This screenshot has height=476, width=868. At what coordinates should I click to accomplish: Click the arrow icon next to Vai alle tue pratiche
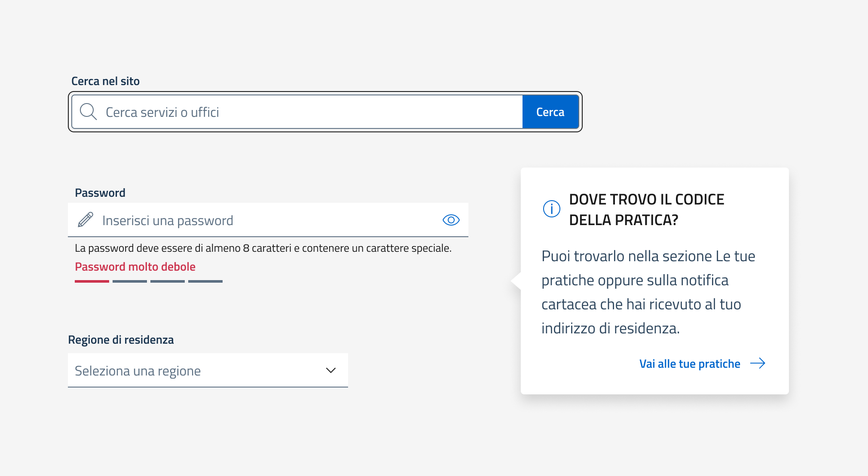[759, 363]
